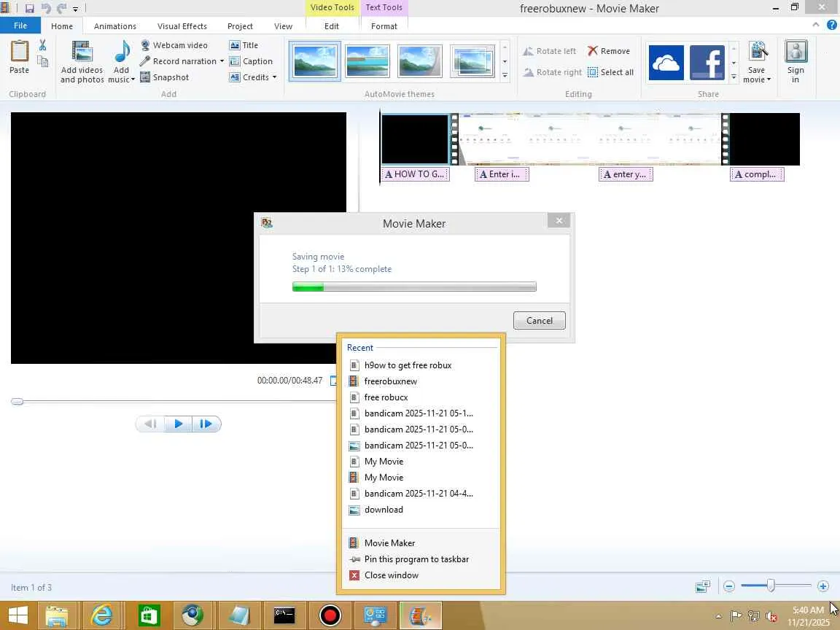Add a Caption to the clip
This screenshot has height=630, width=840.
click(x=251, y=61)
